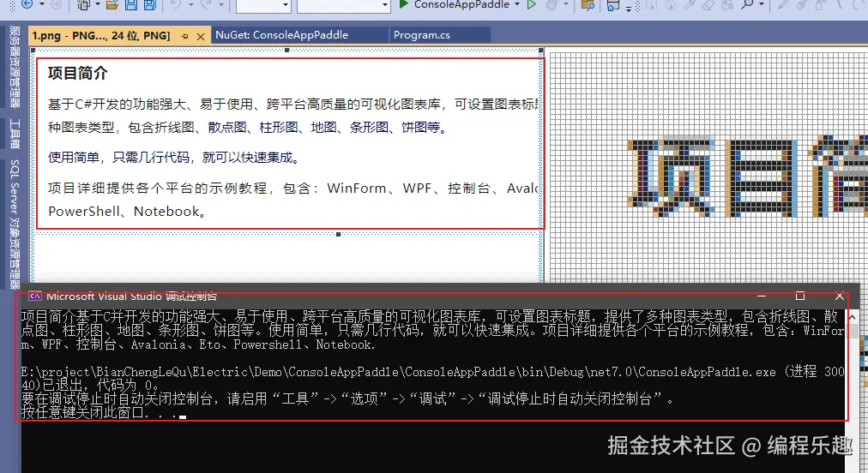Open the Navigate Backward history dropdown
The width and height of the screenshot is (868, 473).
coord(41,4)
